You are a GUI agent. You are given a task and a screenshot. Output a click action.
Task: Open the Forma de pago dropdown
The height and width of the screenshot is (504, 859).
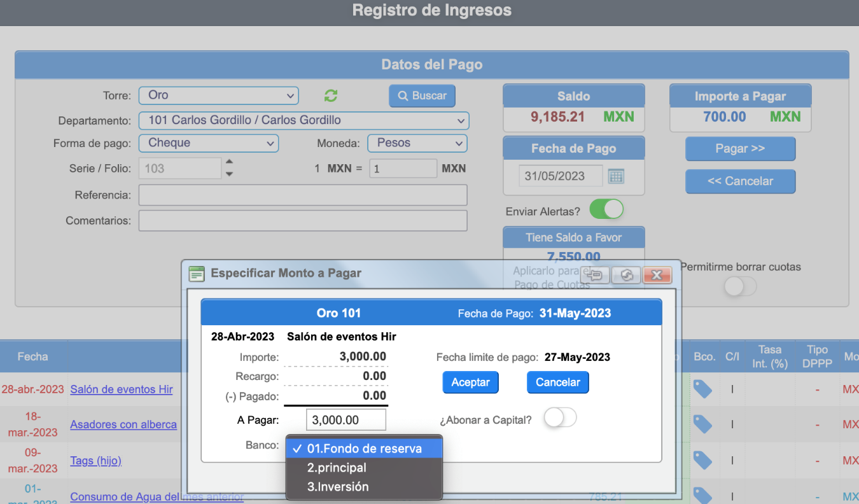208,143
